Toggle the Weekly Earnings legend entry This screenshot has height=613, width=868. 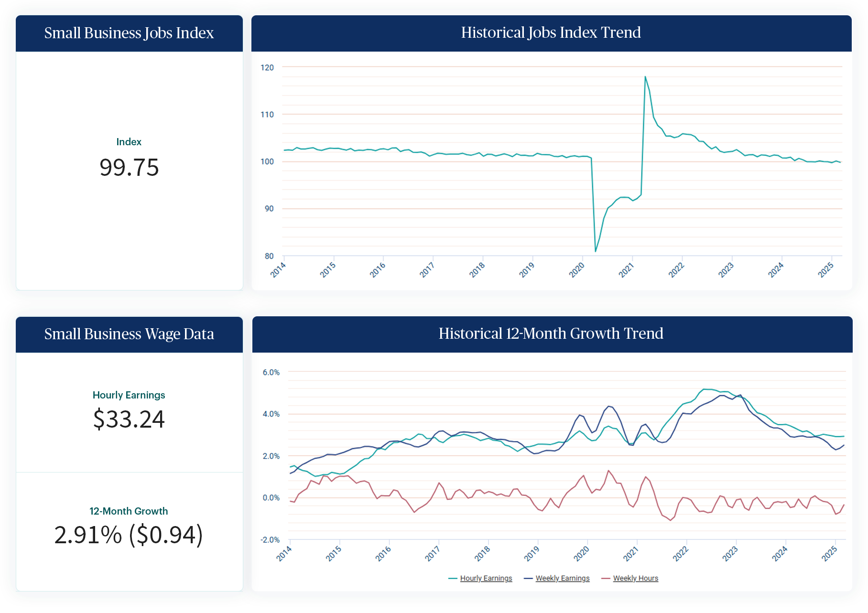(x=562, y=578)
